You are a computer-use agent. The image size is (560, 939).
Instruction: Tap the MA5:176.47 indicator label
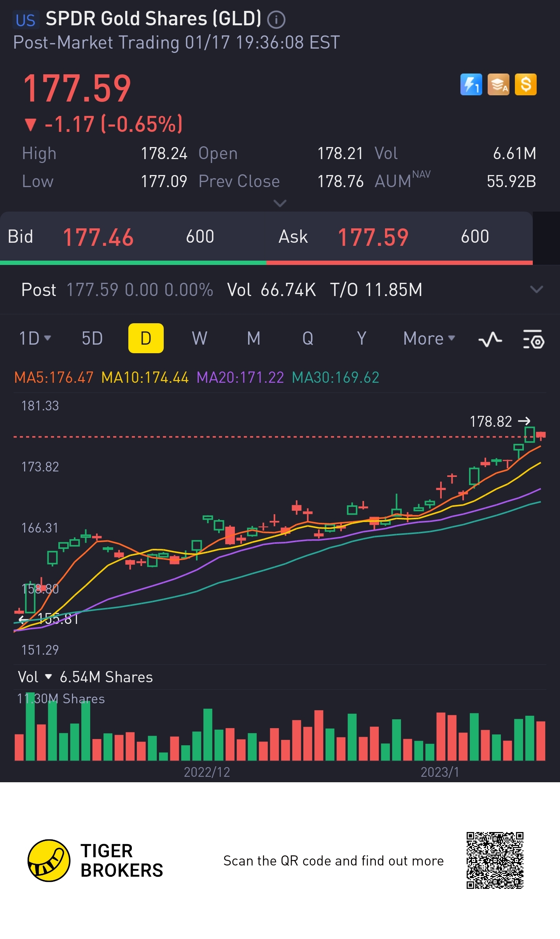coord(54,377)
